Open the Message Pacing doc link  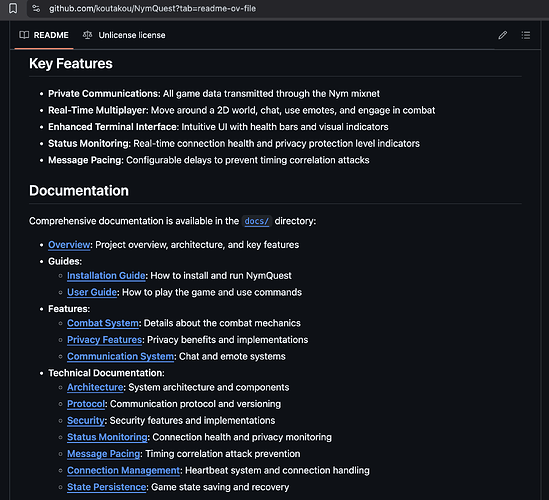click(104, 454)
